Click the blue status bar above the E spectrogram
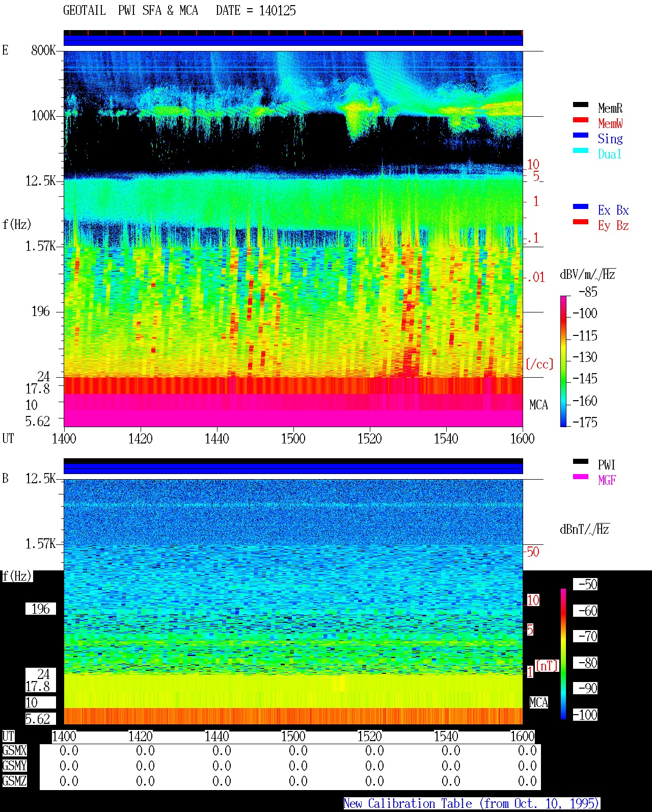 tap(293, 40)
